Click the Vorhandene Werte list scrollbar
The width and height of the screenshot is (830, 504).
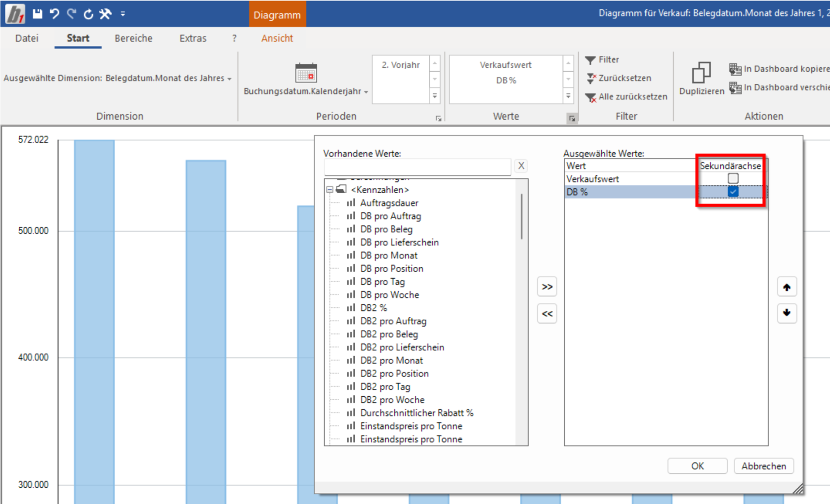coord(522,216)
